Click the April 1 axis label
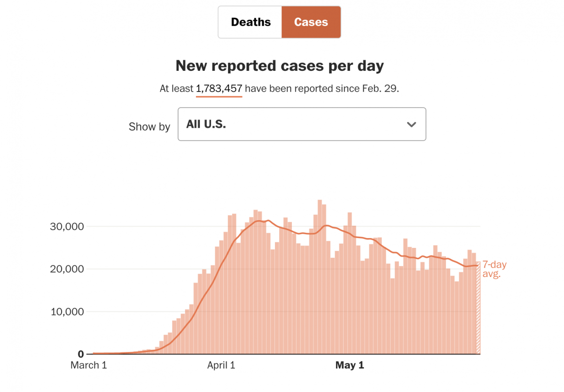This screenshot has height=392, width=564. click(x=221, y=365)
